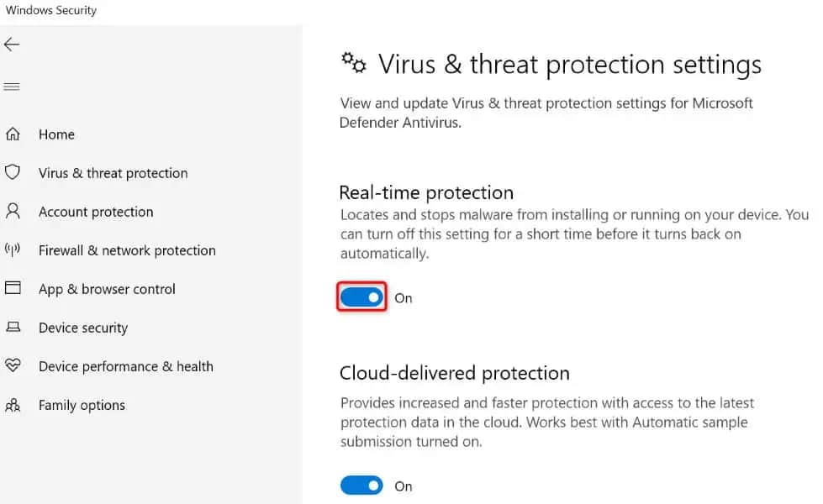Click the App & browser control window icon
The width and height of the screenshot is (823, 504).
pyautogui.click(x=13, y=289)
